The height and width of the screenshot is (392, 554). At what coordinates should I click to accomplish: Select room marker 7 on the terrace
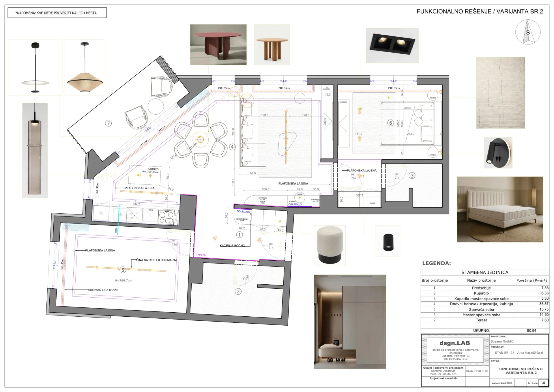108,123
